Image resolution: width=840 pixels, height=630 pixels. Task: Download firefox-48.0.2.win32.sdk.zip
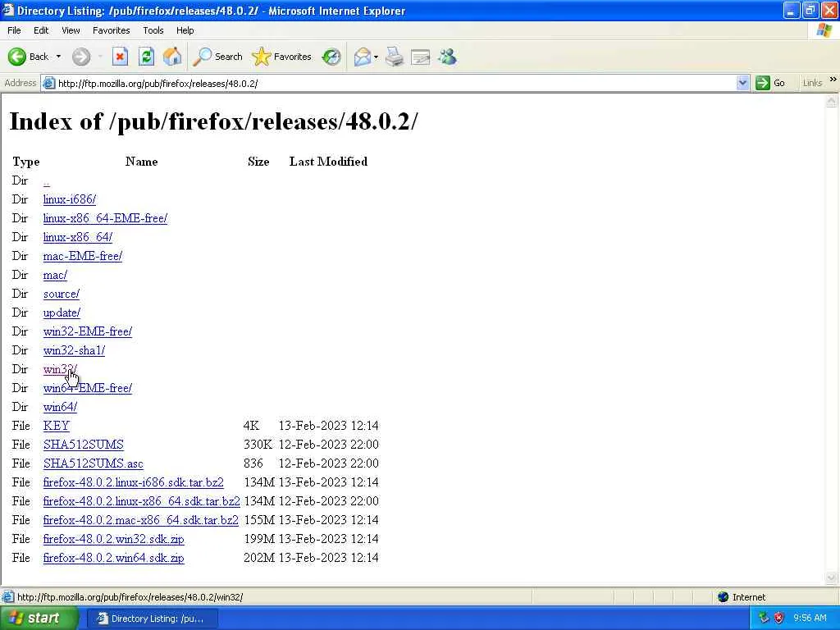[x=113, y=539]
